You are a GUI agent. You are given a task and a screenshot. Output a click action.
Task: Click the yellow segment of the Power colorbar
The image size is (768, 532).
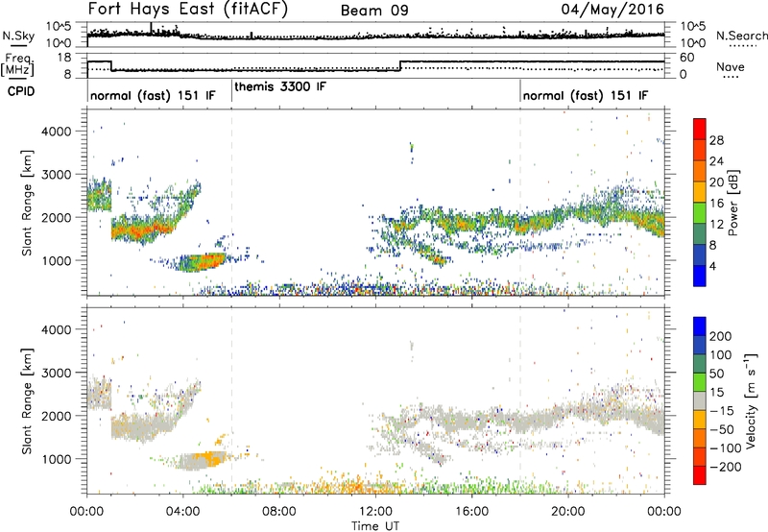[x=700, y=192]
